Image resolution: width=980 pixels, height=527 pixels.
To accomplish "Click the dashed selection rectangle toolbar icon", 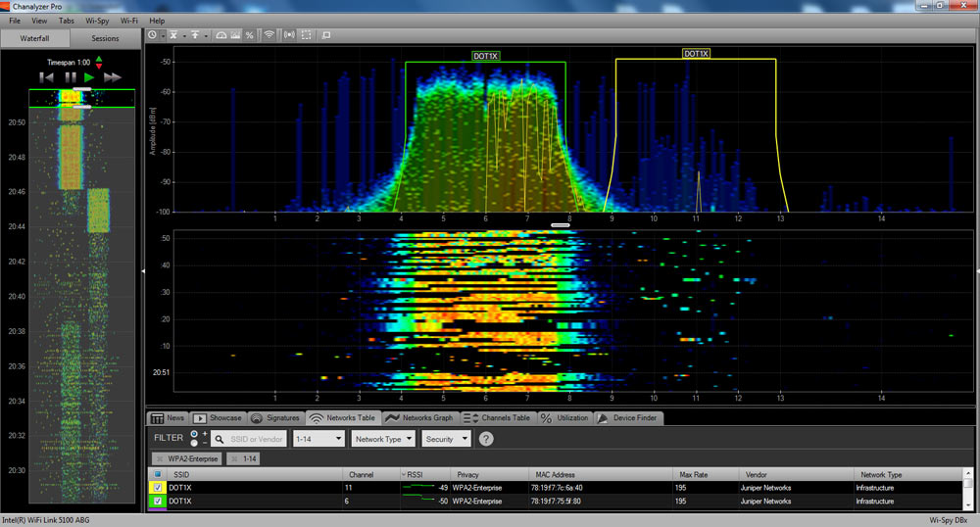I will pos(307,35).
